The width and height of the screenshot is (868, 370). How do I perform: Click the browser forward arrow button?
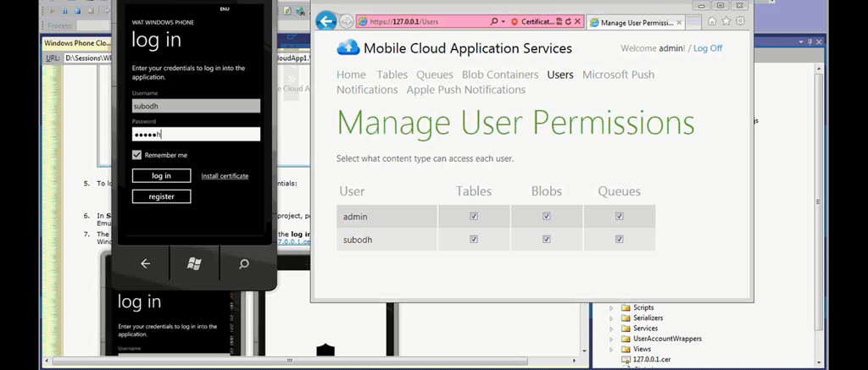point(347,21)
